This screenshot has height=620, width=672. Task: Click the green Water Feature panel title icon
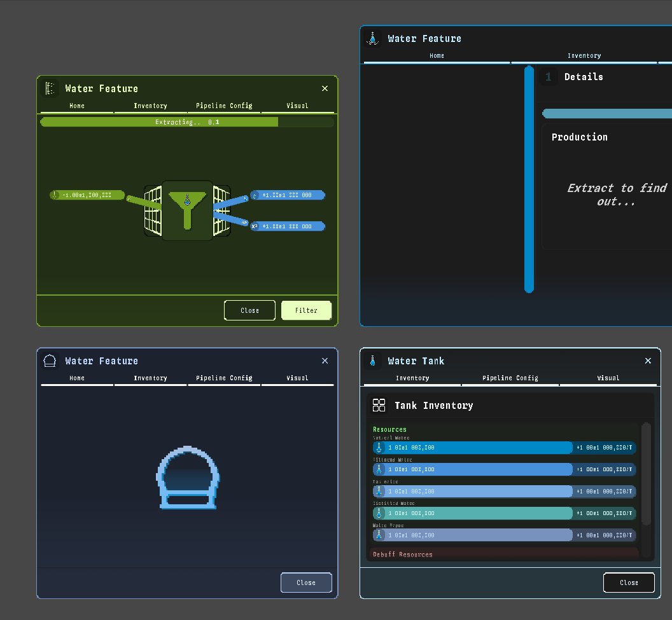50,88
